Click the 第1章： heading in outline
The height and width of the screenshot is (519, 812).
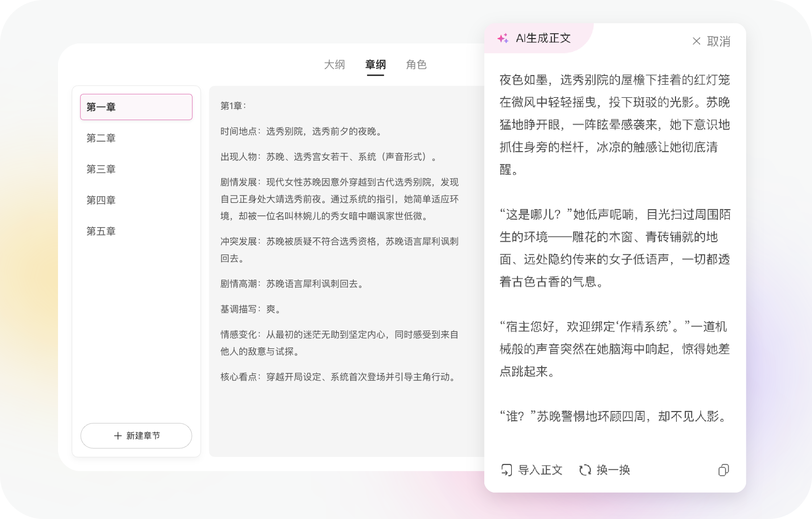(233, 106)
